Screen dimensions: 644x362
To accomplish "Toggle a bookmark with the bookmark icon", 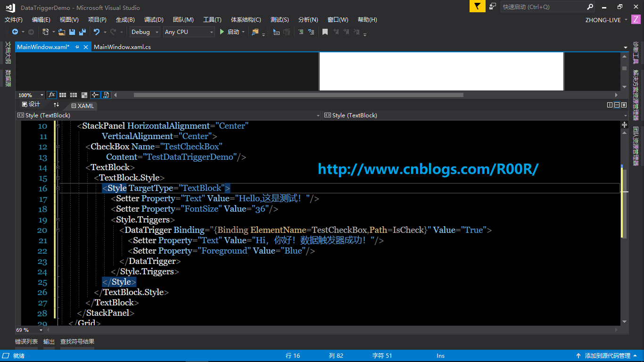I will [x=325, y=32].
